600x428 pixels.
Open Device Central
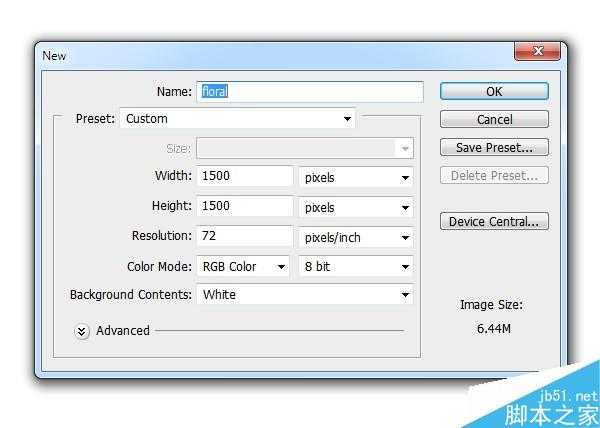point(494,222)
